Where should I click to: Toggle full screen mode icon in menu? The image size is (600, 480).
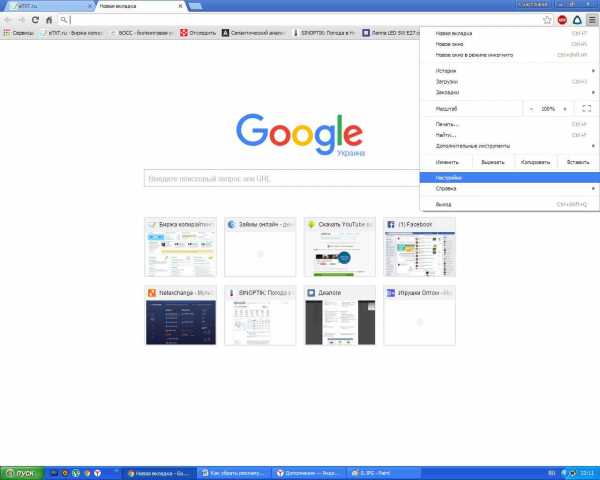point(587,109)
